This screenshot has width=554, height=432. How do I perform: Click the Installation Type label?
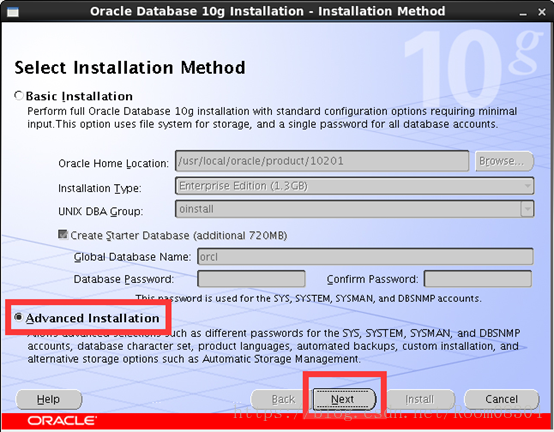tap(100, 188)
